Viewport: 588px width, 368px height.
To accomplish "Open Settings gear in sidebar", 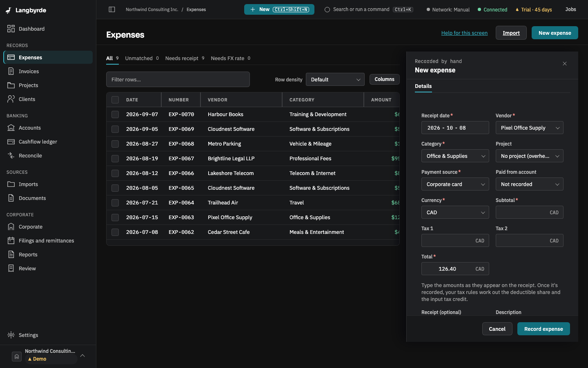I will coord(11,335).
